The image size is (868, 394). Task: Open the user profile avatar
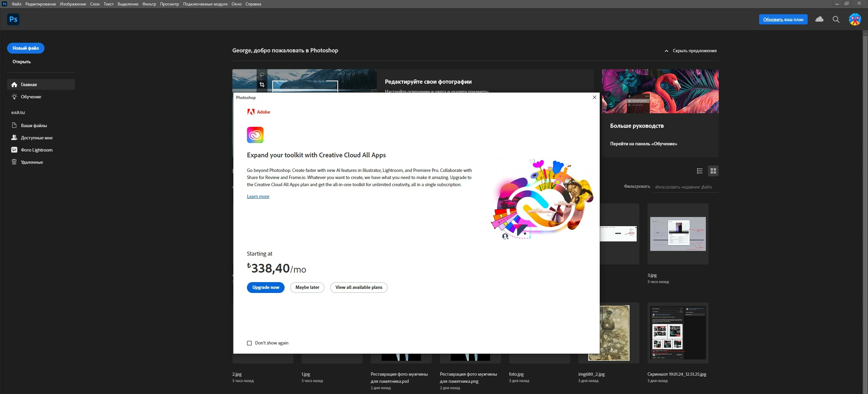tap(854, 19)
